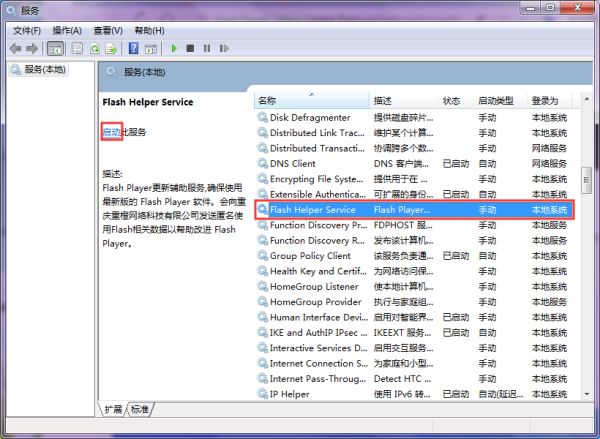Toggle the show/hide console tree icon

[55, 49]
